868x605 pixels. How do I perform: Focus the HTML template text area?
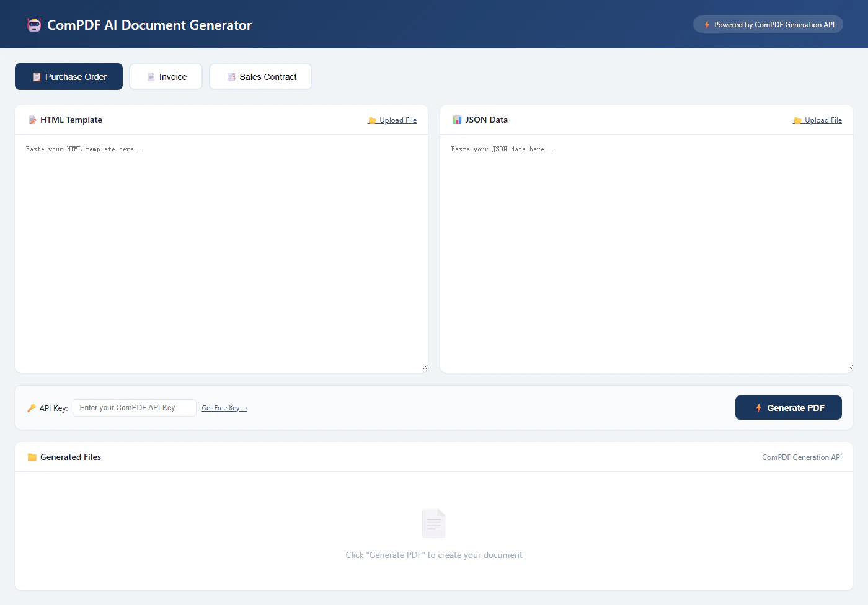tap(221, 254)
